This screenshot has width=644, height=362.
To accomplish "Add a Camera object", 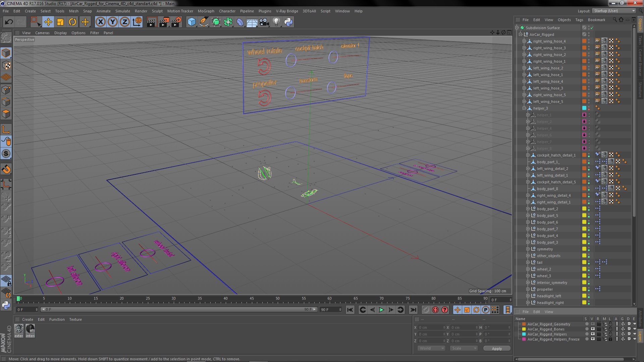I will [264, 22].
